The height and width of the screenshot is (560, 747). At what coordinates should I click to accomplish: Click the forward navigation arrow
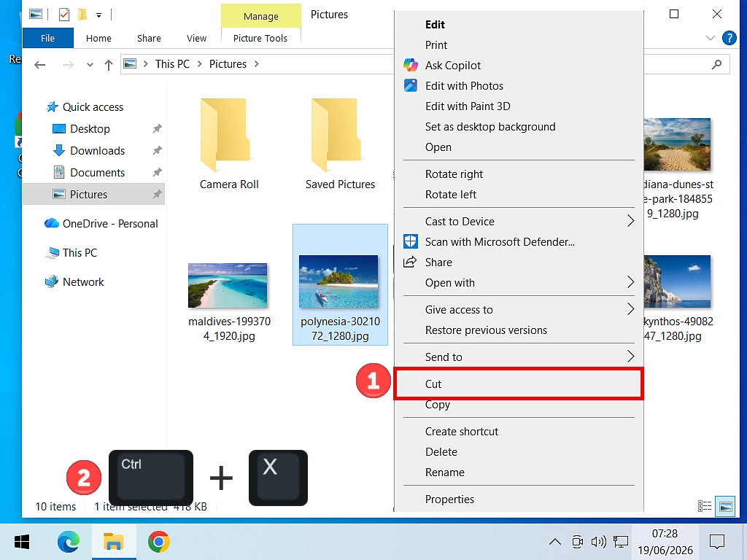pos(68,64)
